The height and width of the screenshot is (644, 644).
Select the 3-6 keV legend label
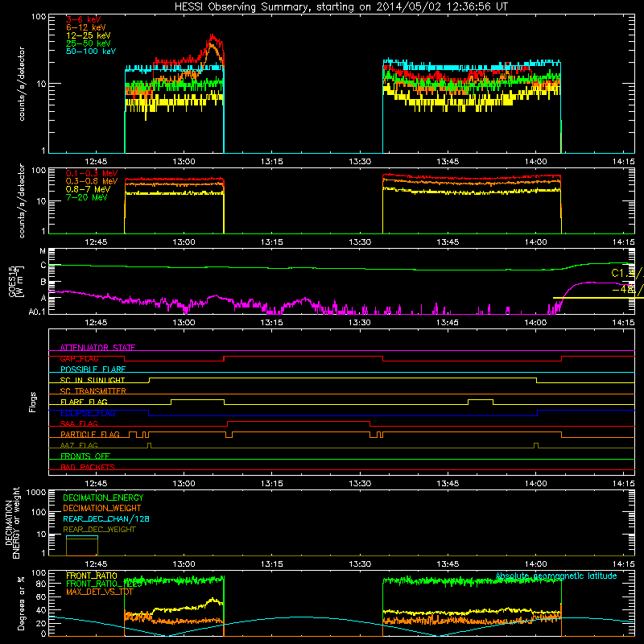point(83,19)
